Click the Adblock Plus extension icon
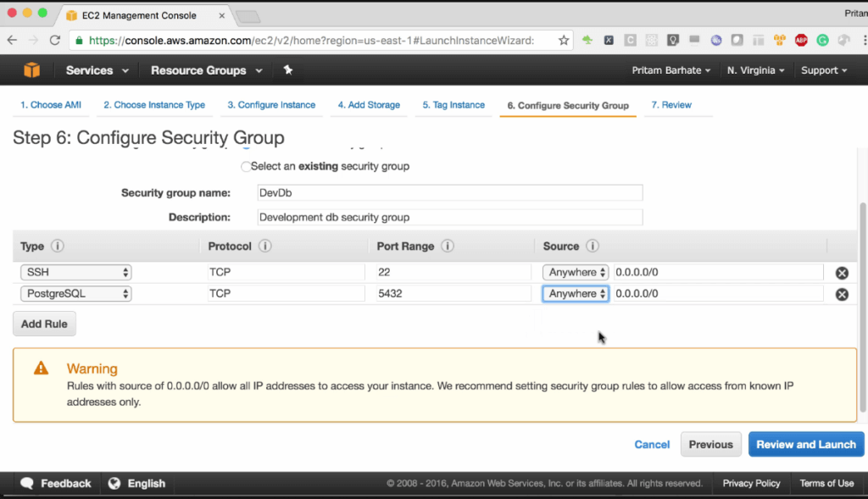Viewport: 868px width, 499px height. [x=800, y=40]
